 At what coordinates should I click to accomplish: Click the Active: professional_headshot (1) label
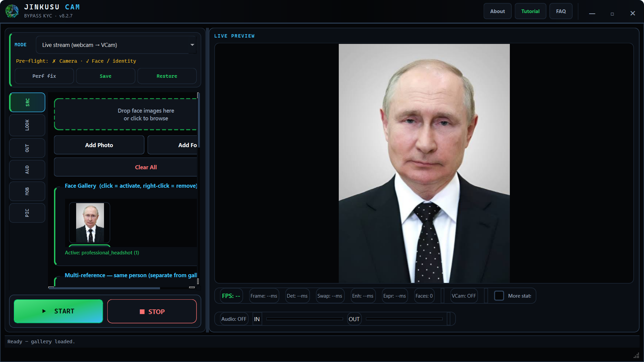[102, 253]
